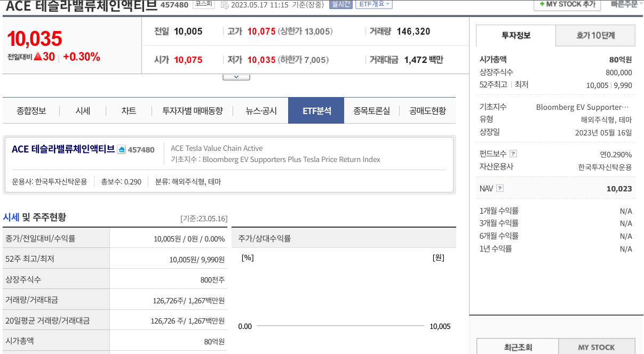This screenshot has height=354, width=644.
Task: Click the 실시간 realtime badge
Action: point(340,4)
